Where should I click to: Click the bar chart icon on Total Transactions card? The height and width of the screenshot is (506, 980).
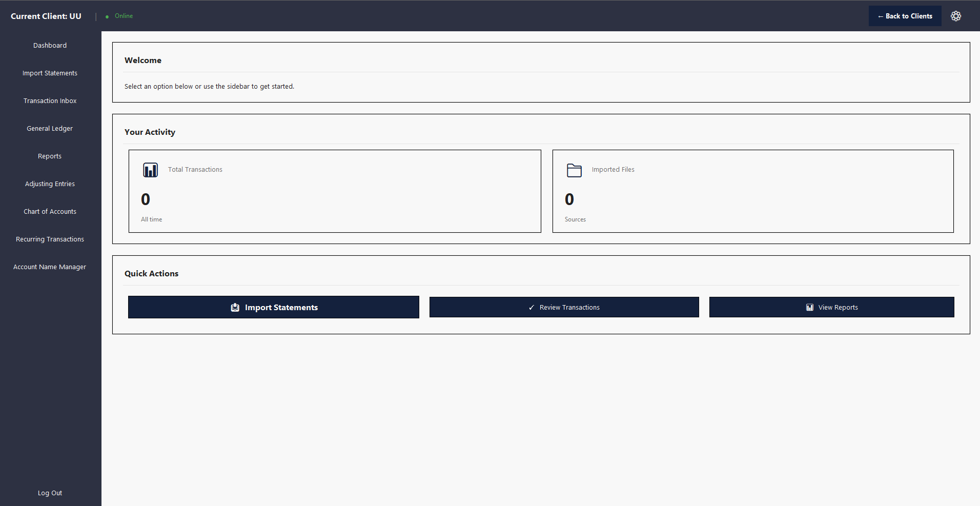point(150,170)
